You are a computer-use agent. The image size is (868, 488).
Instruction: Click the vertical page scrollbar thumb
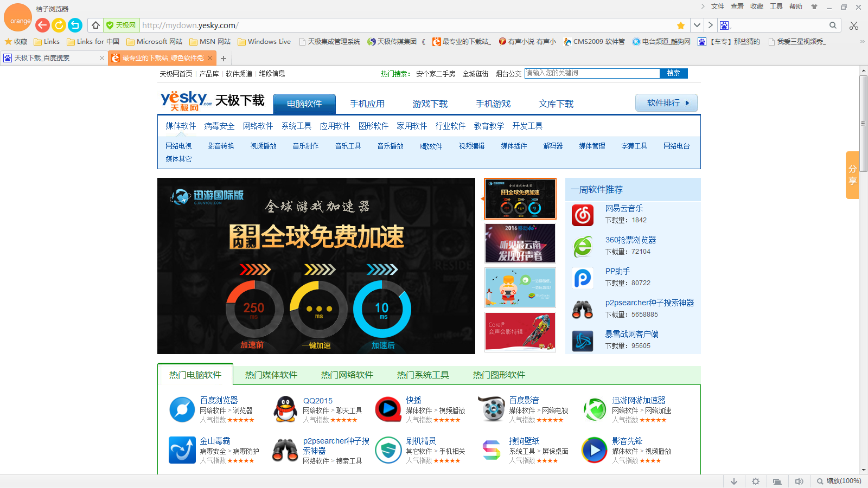pyautogui.click(x=863, y=124)
